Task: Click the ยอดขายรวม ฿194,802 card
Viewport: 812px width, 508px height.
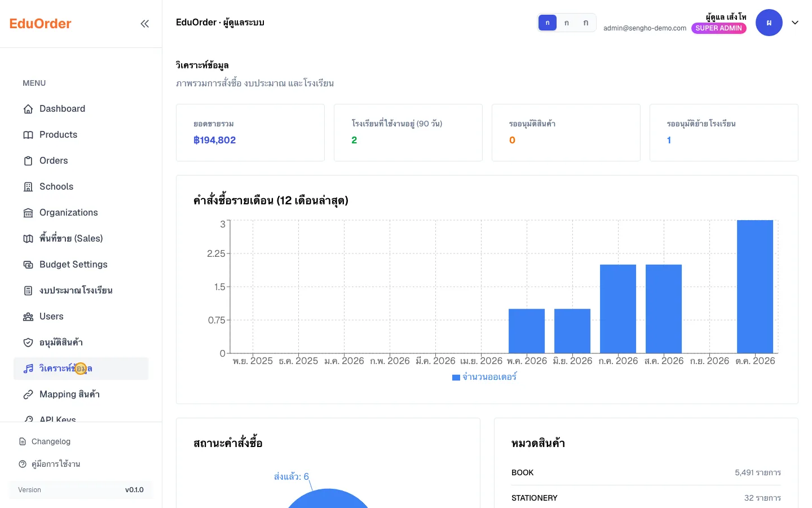Action: [x=250, y=133]
